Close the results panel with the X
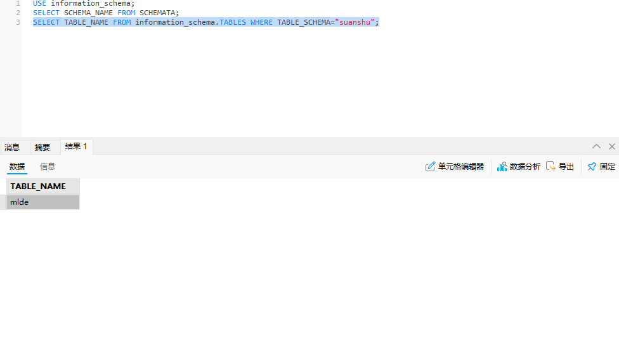 [x=612, y=146]
